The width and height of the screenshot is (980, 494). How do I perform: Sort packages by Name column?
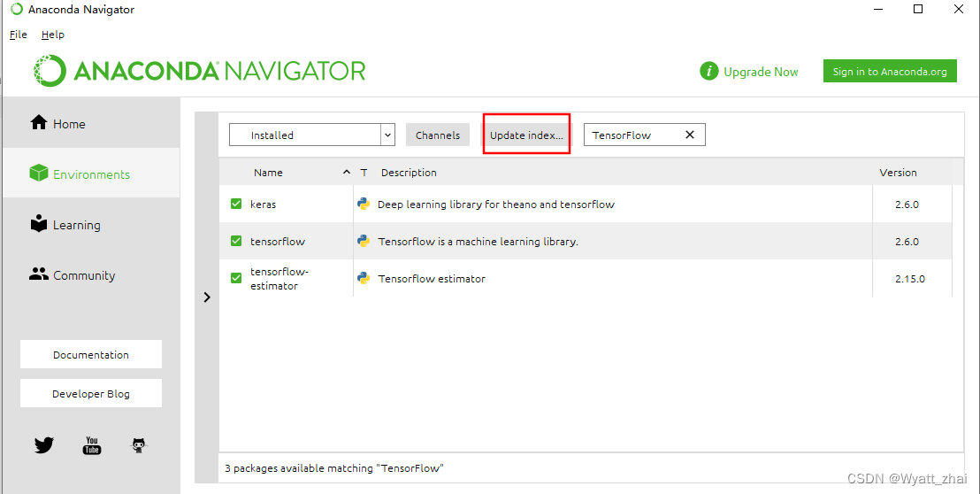[x=268, y=173]
